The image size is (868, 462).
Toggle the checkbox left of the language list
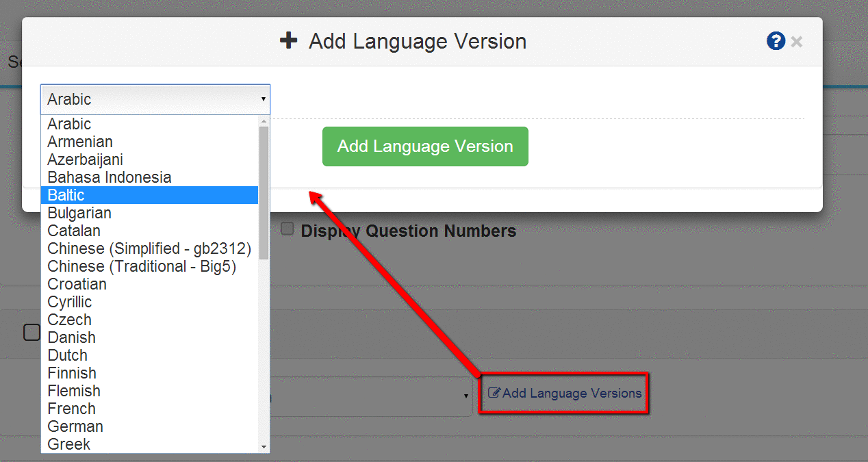click(31, 332)
